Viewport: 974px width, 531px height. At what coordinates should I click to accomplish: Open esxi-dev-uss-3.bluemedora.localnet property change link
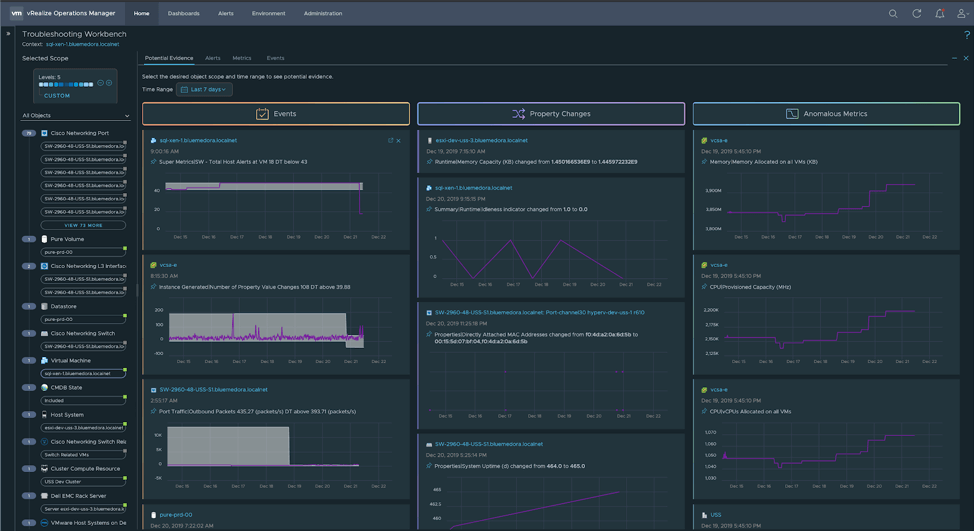coord(481,140)
